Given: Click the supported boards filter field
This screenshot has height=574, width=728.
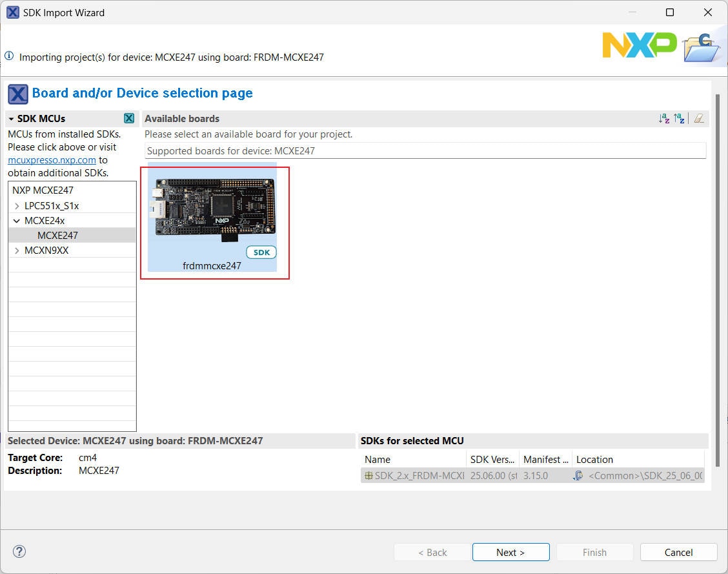Looking at the screenshot, I should pos(425,150).
